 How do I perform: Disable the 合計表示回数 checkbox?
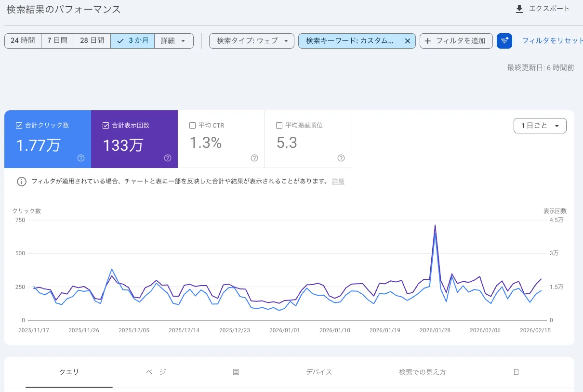[x=106, y=125]
